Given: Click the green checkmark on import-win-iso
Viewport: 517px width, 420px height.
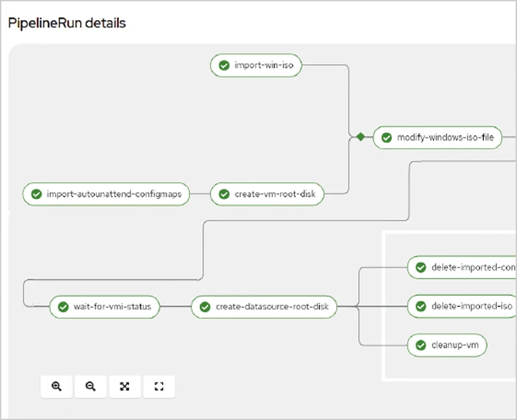Looking at the screenshot, I should [x=224, y=65].
